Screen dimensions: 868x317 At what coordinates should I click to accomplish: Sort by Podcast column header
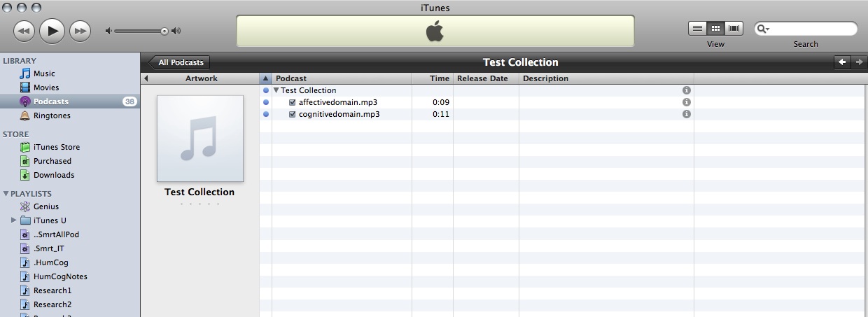(342, 78)
